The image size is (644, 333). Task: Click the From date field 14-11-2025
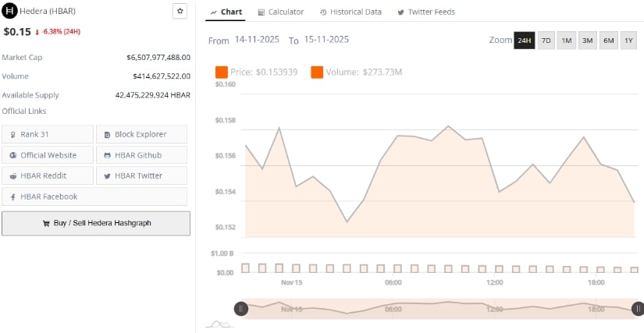click(x=258, y=40)
